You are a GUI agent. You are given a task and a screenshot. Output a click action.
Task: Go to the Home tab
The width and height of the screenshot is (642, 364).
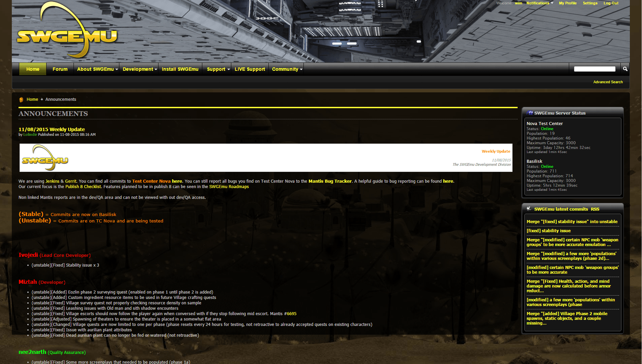tap(33, 69)
